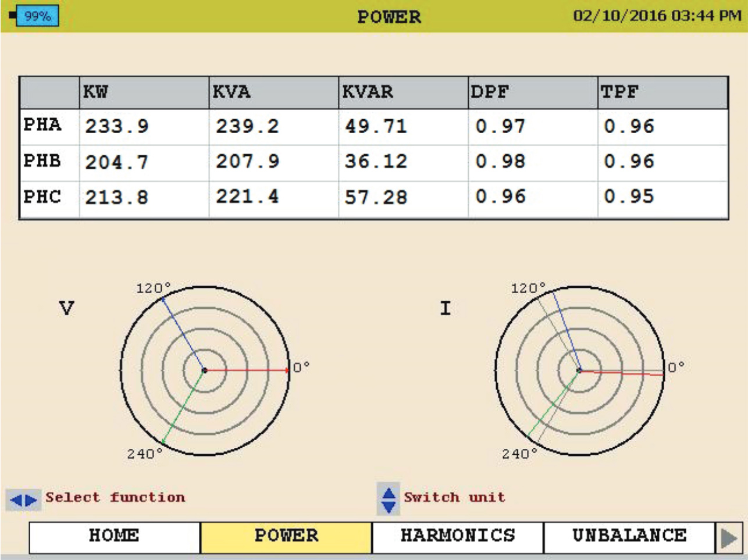Go to the UNBALANCE tab
Viewport: 748px width, 560px height.
[x=629, y=537]
